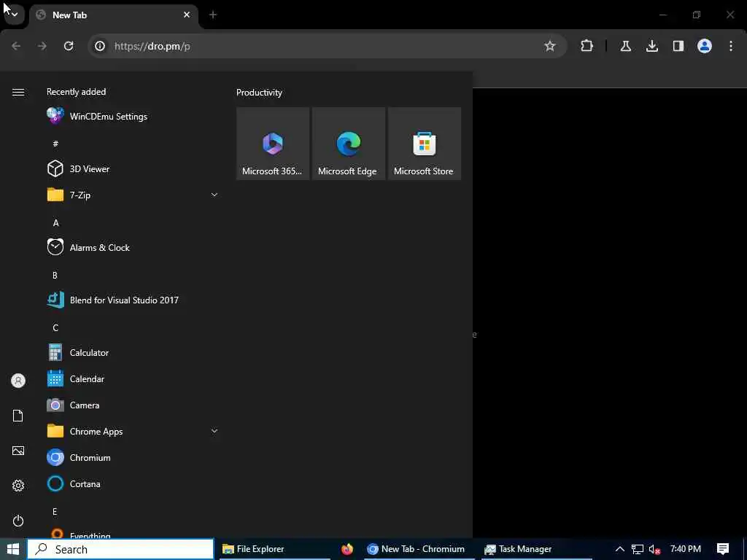Open network status tray icon
The height and width of the screenshot is (560, 747).
coord(638,549)
